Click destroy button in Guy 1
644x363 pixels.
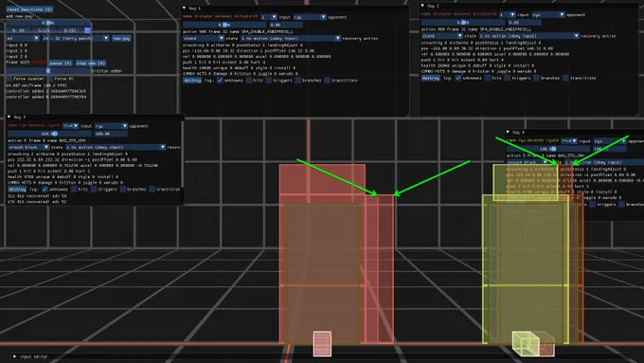192,81
